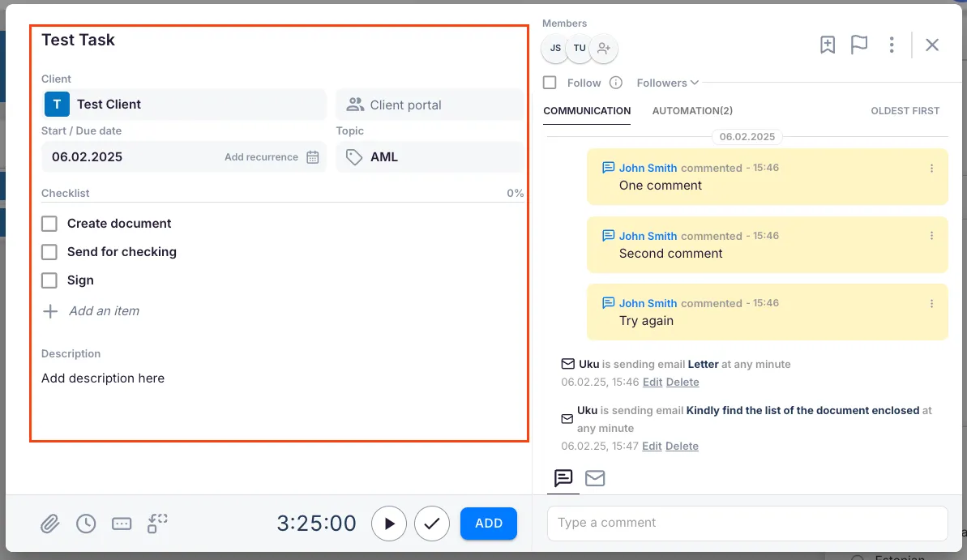Screen dimensions: 967x560
Task: Click the add member icon
Action: [603, 49]
